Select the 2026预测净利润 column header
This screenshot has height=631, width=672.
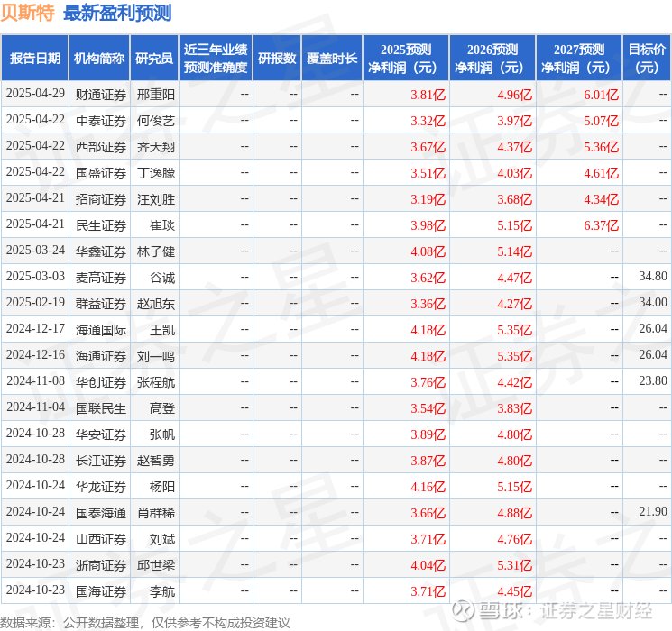(492, 58)
